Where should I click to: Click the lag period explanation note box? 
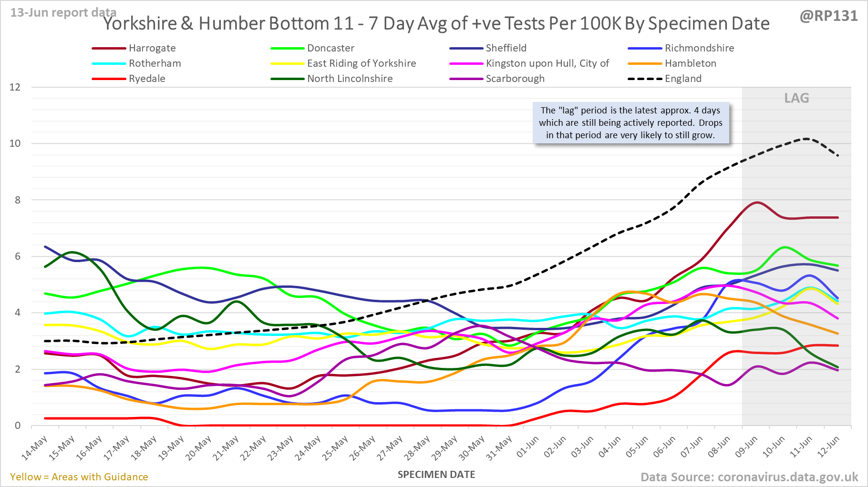630,122
